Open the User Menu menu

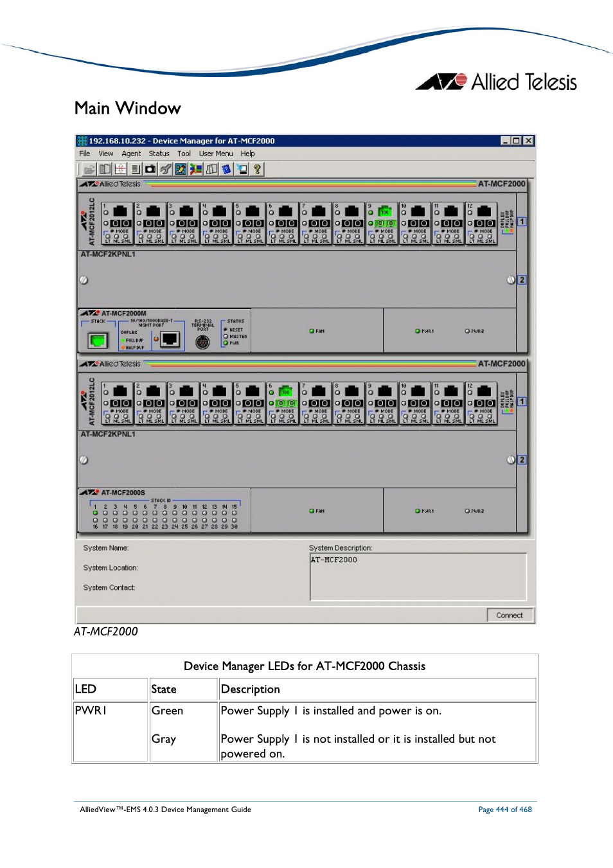[x=216, y=154]
